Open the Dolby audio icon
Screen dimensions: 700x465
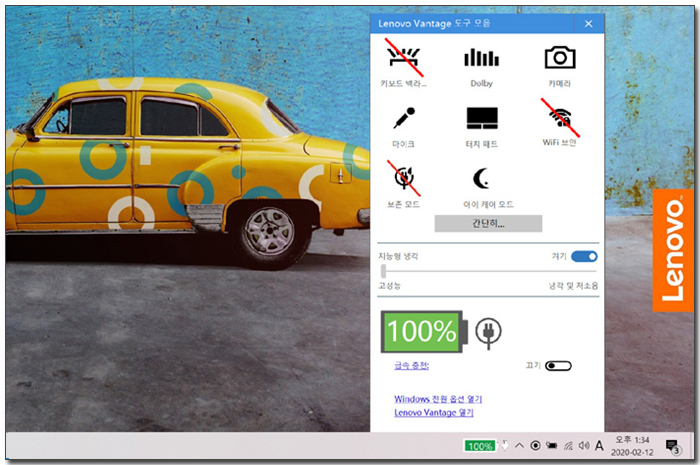coord(481,58)
